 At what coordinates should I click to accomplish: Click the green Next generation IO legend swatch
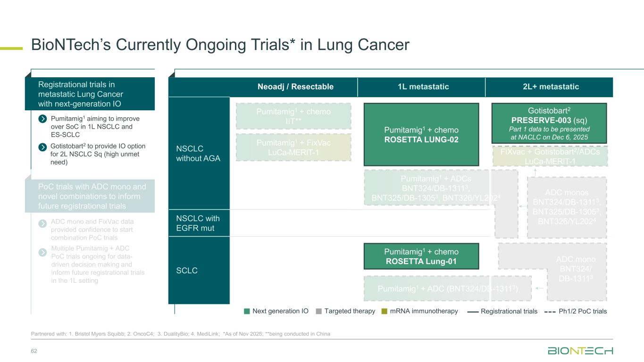(247, 311)
